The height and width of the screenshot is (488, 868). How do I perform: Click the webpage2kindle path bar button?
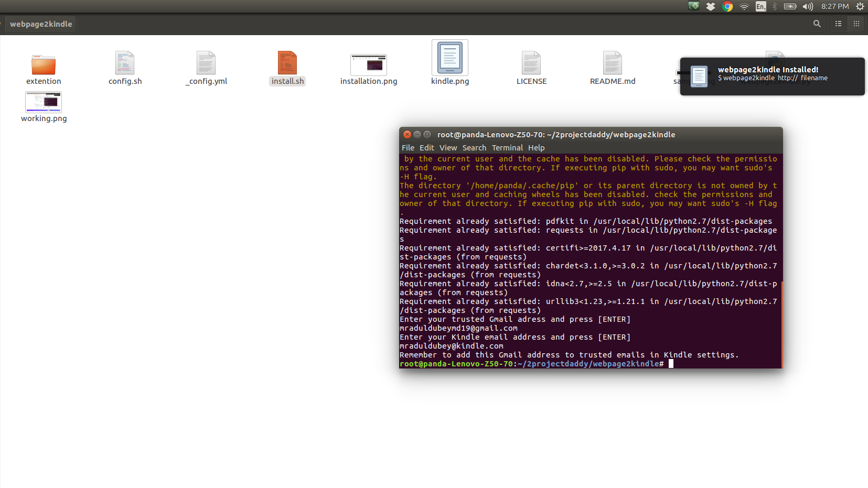pyautogui.click(x=41, y=24)
